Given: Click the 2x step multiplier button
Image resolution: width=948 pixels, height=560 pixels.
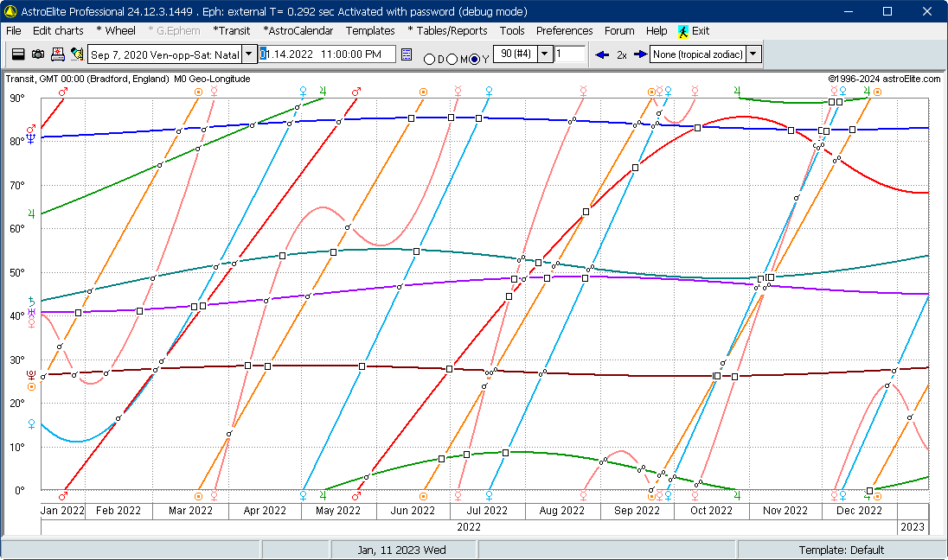Looking at the screenshot, I should click(x=622, y=55).
